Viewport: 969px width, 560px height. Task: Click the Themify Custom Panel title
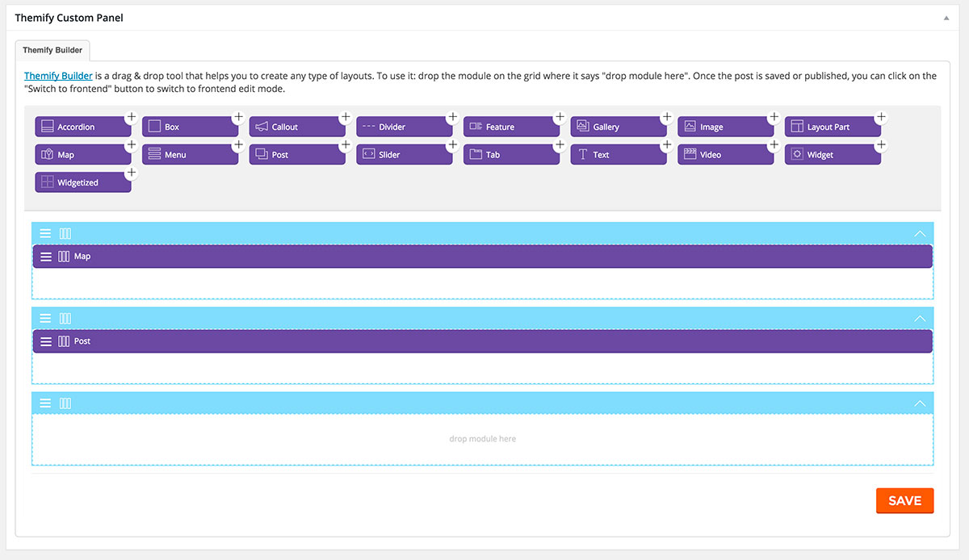coord(69,18)
